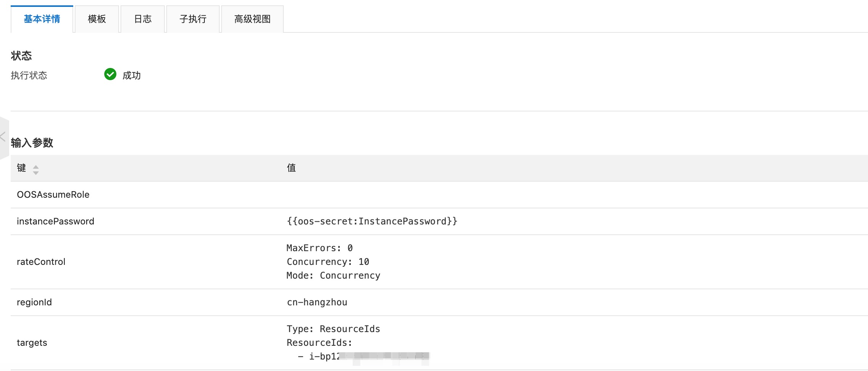Select the OOSAssumeRole key cell
The image size is (868, 371).
tap(53, 195)
